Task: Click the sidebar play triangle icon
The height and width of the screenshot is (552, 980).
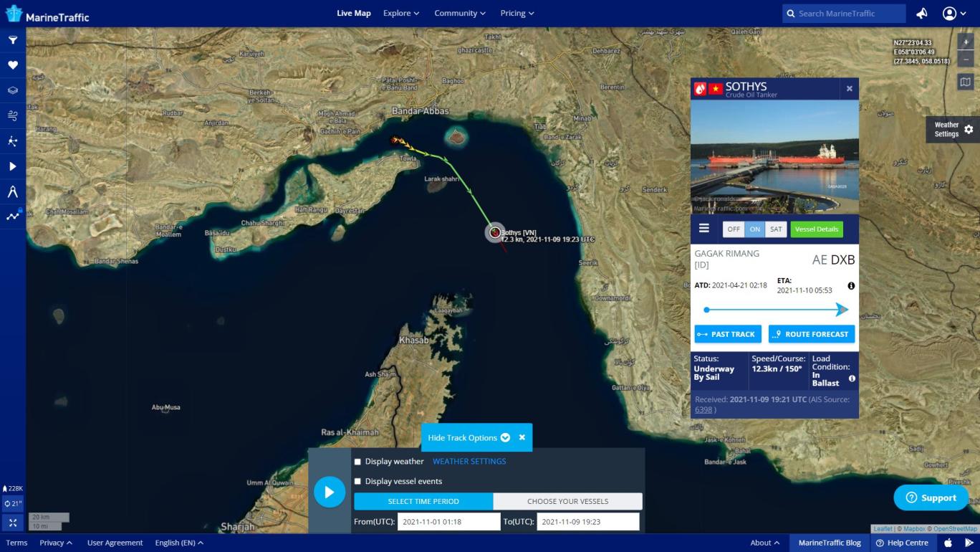Action: [x=13, y=166]
